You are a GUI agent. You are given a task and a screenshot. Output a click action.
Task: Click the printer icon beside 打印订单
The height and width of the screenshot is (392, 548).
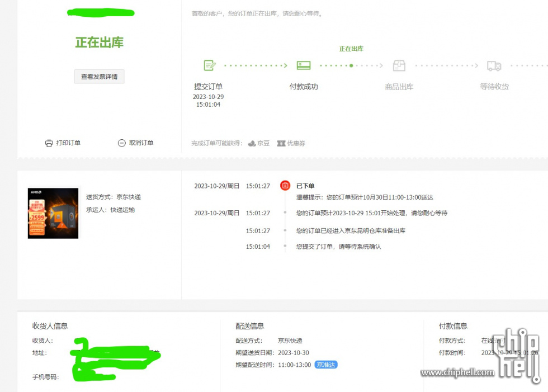tap(49, 143)
